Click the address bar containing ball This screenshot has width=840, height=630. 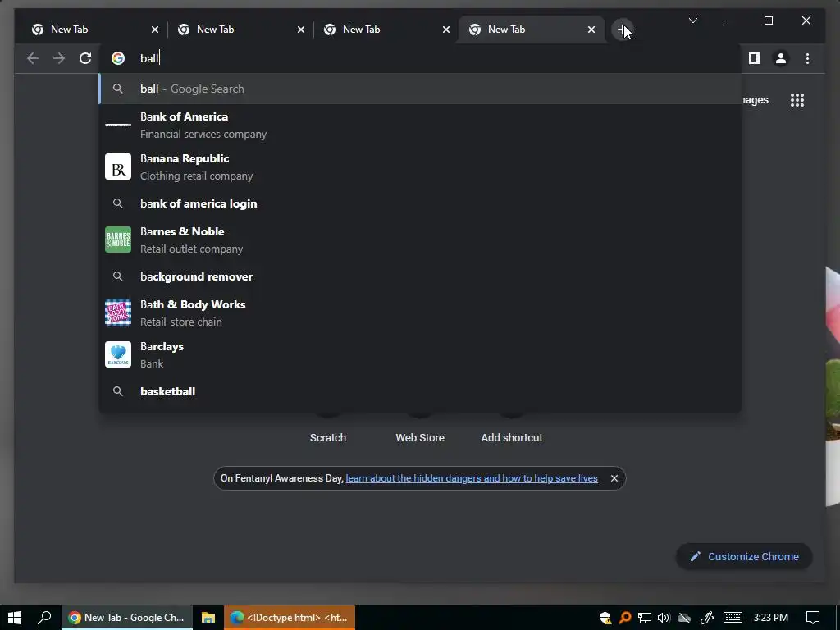[421, 58]
